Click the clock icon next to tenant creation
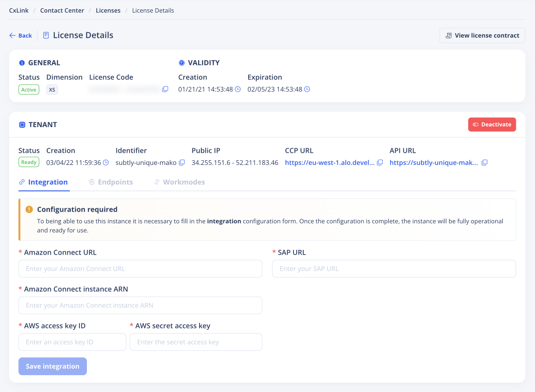This screenshot has width=535, height=392. click(x=106, y=163)
